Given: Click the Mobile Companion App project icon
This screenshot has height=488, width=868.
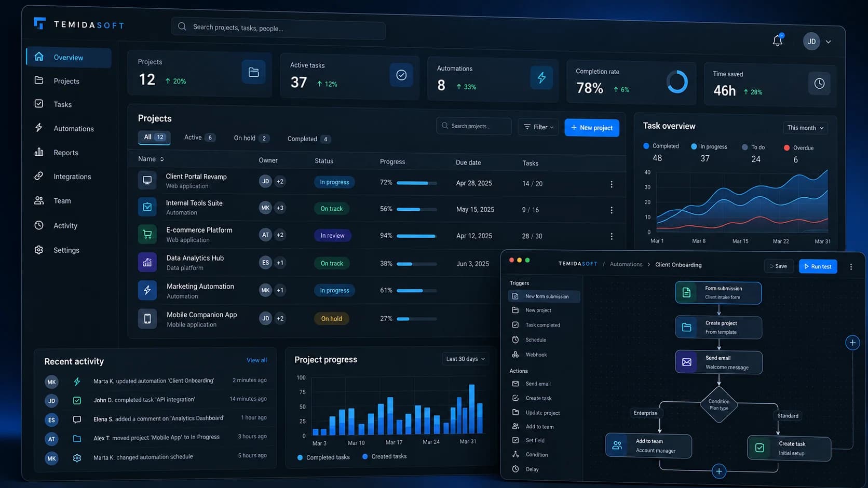Looking at the screenshot, I should click(147, 318).
